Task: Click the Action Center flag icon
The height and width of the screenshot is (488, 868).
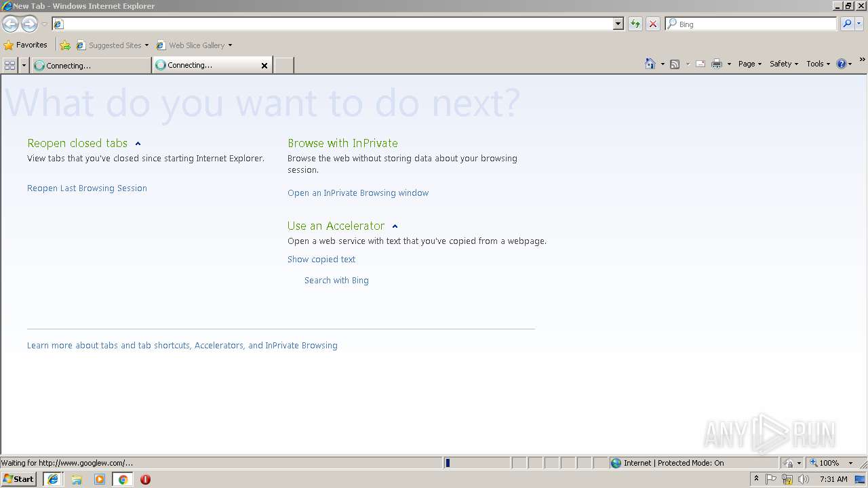Action: click(771, 479)
